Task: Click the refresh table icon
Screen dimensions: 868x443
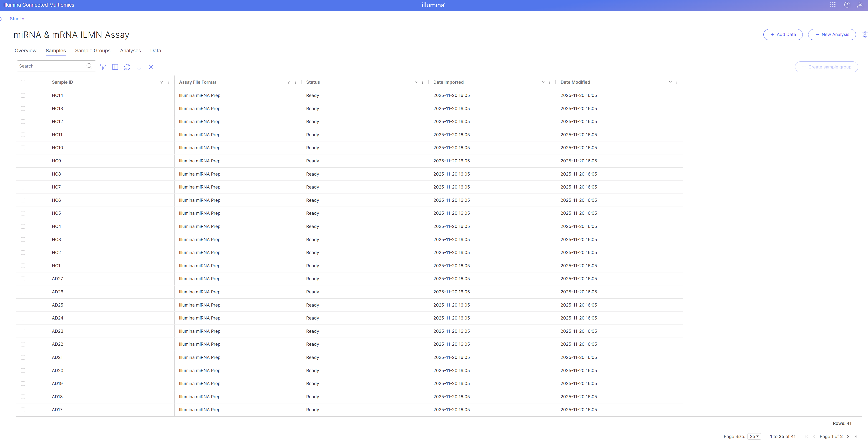Action: click(127, 67)
